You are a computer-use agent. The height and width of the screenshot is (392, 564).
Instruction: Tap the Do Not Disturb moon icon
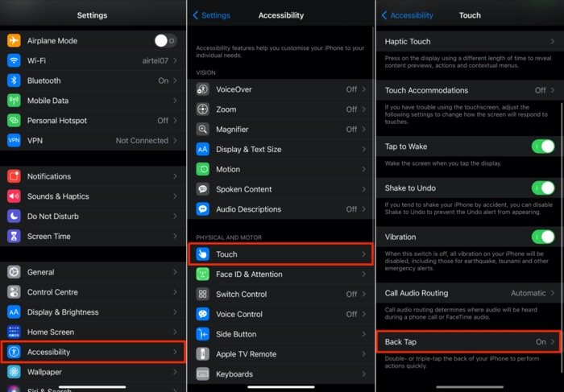(14, 217)
